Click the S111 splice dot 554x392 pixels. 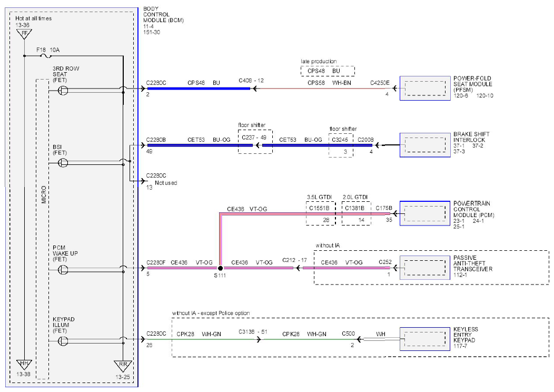coord(221,268)
